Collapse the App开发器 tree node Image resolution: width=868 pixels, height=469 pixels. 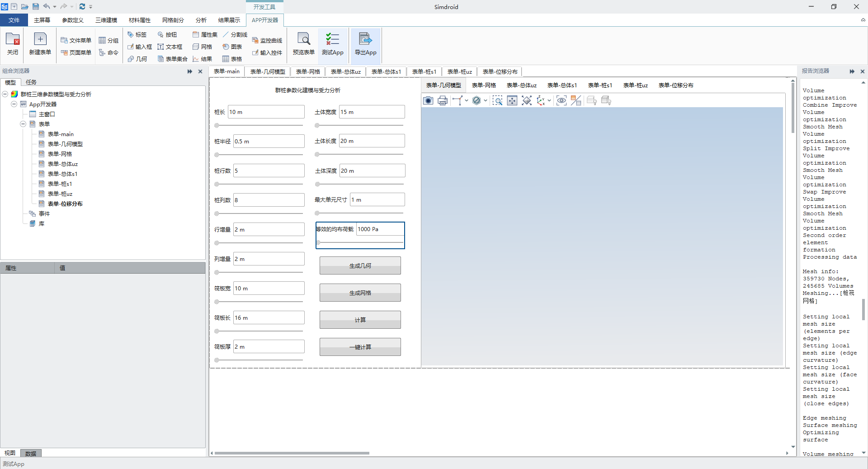tap(14, 104)
